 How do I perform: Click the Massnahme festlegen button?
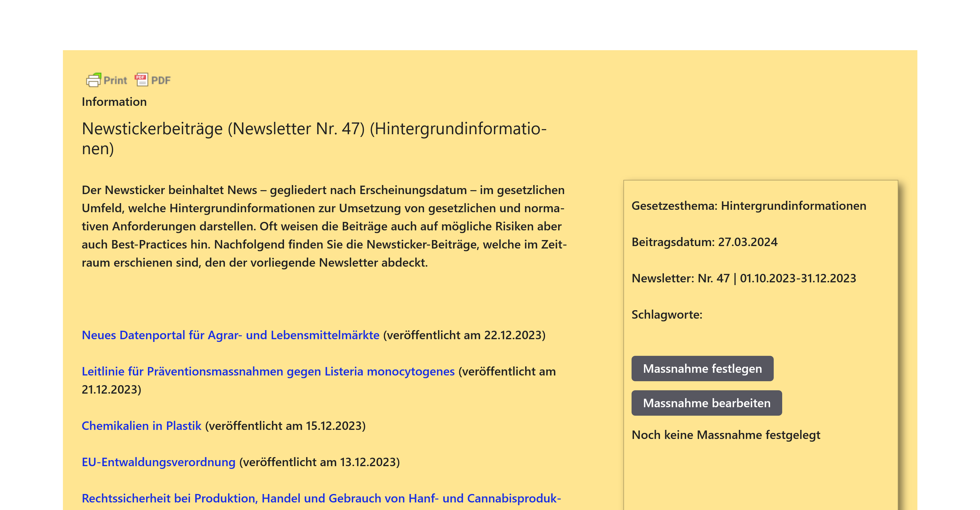point(702,369)
